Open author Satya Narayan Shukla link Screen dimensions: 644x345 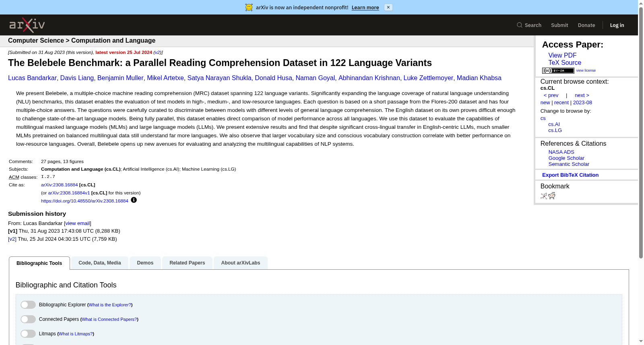tap(219, 78)
